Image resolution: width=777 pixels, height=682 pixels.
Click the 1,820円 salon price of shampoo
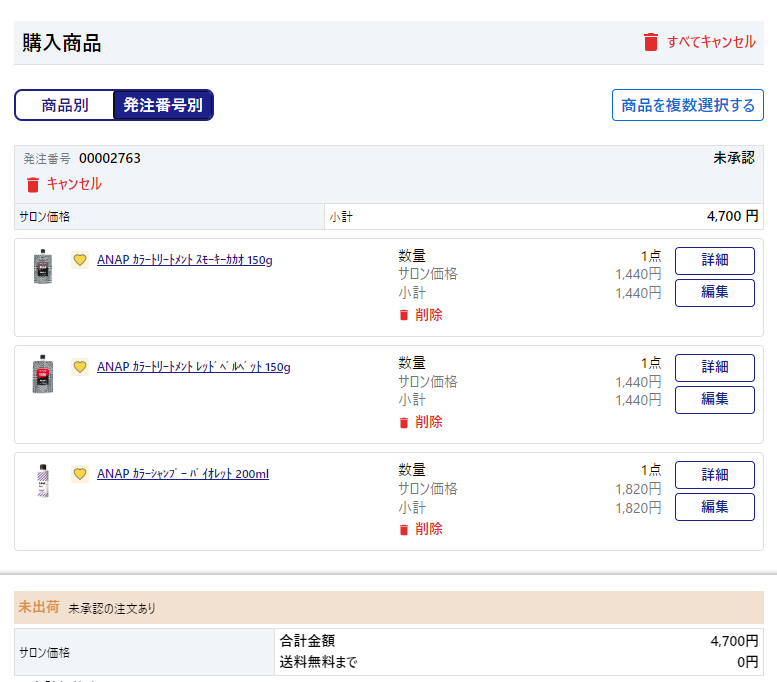(x=638, y=489)
